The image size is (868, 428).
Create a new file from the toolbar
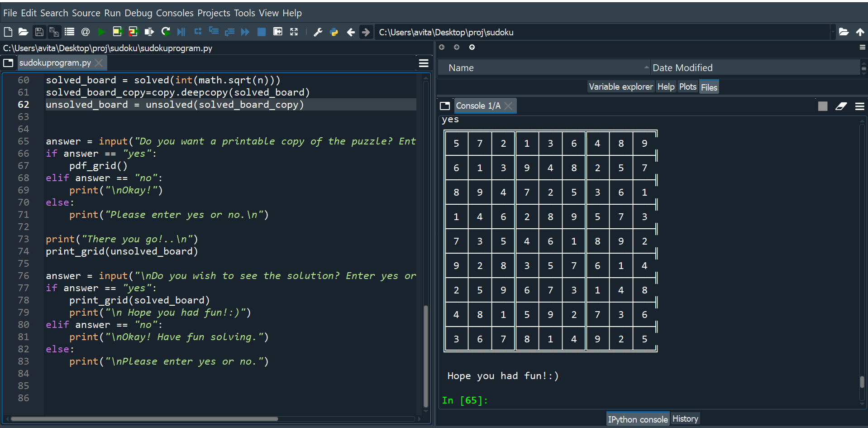pos(8,32)
